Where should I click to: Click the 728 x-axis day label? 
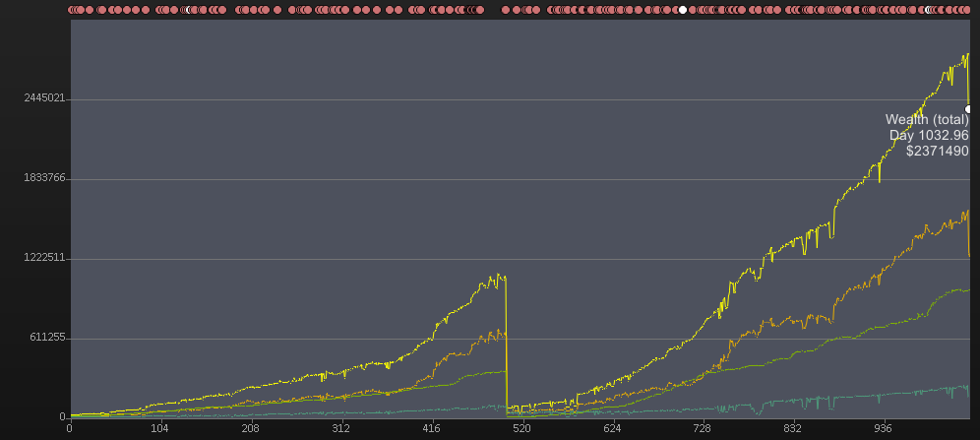703,428
